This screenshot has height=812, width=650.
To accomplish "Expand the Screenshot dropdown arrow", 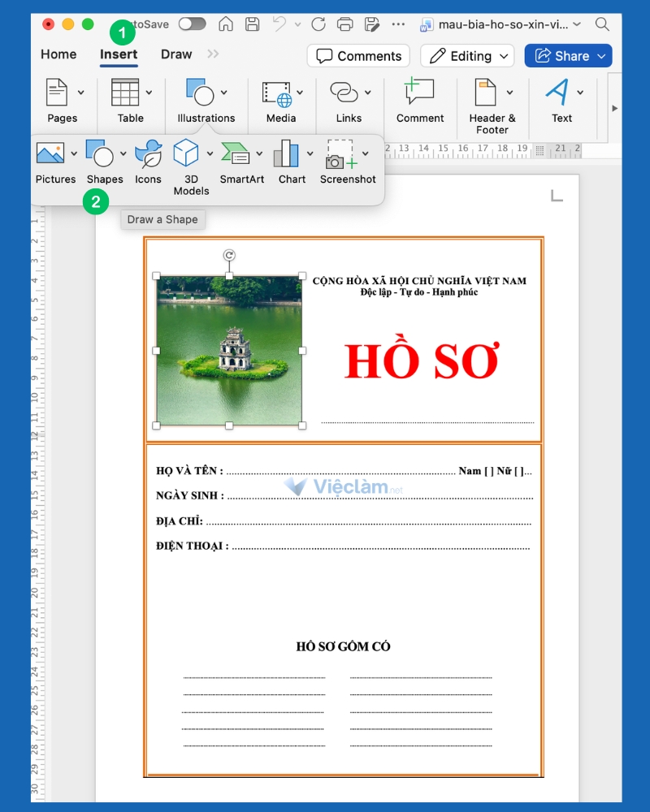I will point(365,153).
